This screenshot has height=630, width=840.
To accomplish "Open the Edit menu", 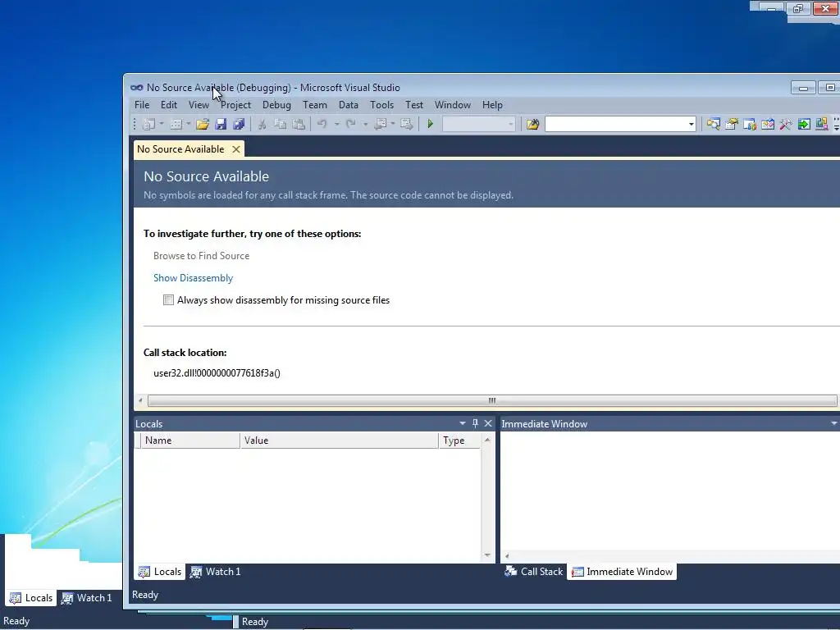I will click(169, 105).
